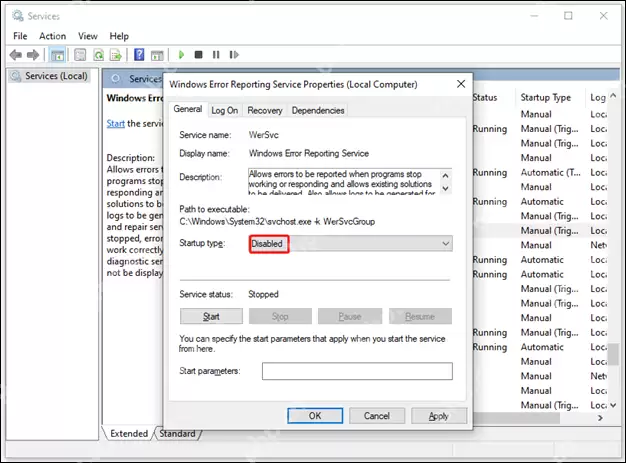626x463 pixels.
Task: Click the Export List toolbar icon
Action: pos(116,55)
